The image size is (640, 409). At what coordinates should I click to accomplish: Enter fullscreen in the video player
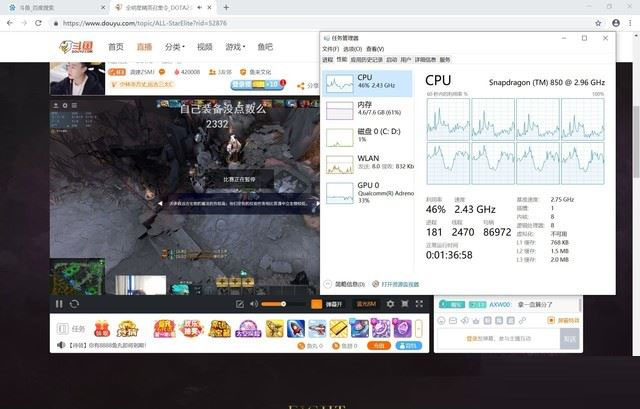tap(419, 304)
